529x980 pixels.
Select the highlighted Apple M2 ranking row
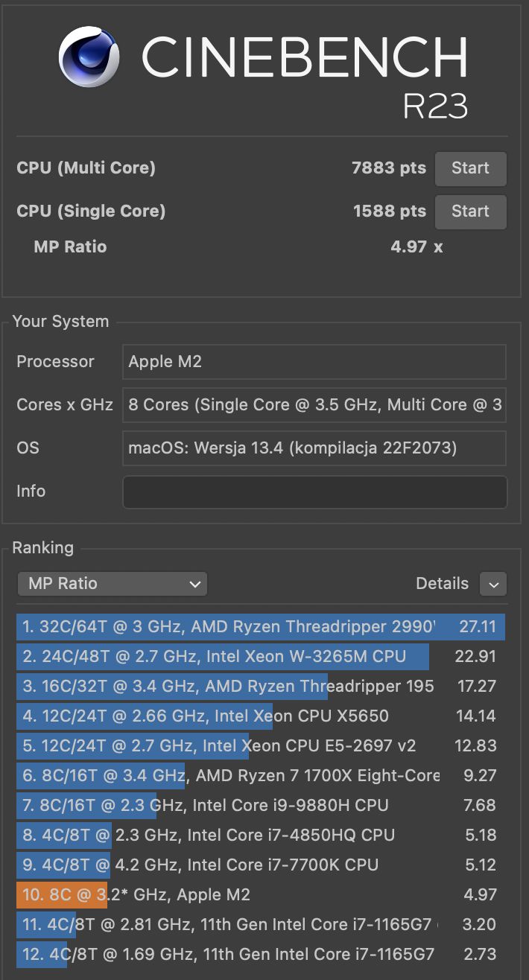(x=261, y=894)
